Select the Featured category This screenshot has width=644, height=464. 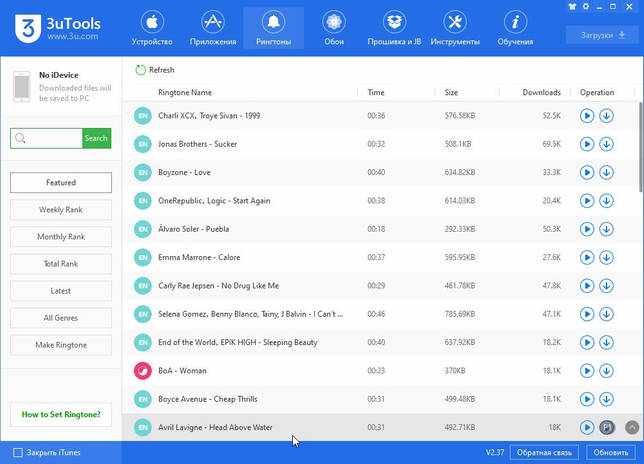[x=61, y=182]
